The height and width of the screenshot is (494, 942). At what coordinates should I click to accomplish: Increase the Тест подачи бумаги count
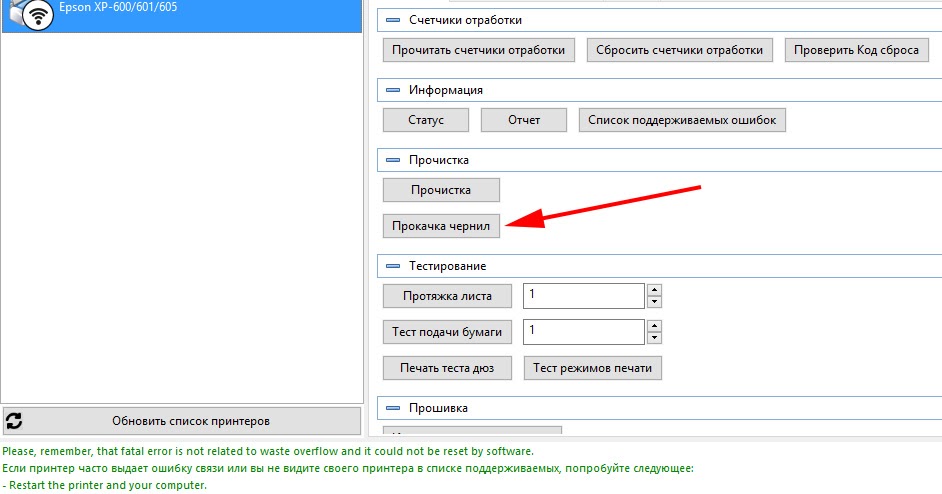pyautogui.click(x=654, y=326)
